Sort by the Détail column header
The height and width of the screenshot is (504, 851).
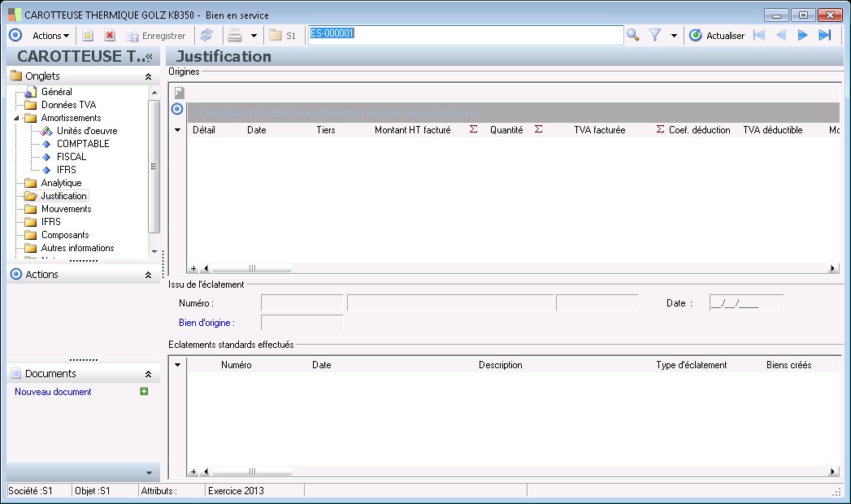click(x=204, y=130)
